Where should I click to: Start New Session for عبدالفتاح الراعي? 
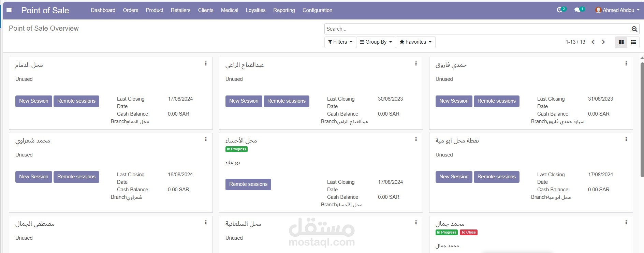[x=244, y=101]
